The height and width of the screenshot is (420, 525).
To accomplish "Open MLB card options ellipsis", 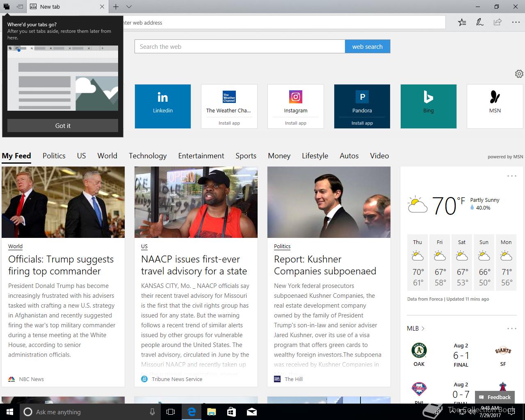I will (x=512, y=329).
